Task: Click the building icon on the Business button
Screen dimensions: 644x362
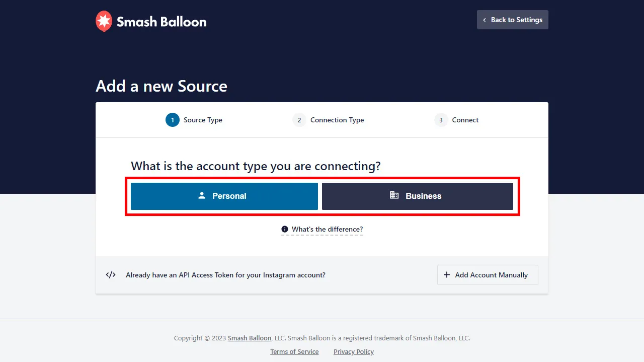Action: pyautogui.click(x=394, y=195)
